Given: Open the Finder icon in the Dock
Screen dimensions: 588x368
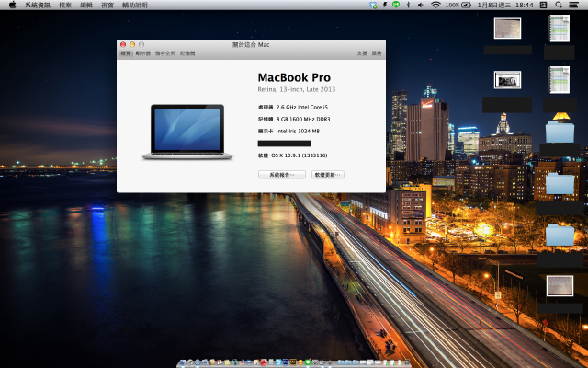Looking at the screenshot, I should (x=183, y=362).
